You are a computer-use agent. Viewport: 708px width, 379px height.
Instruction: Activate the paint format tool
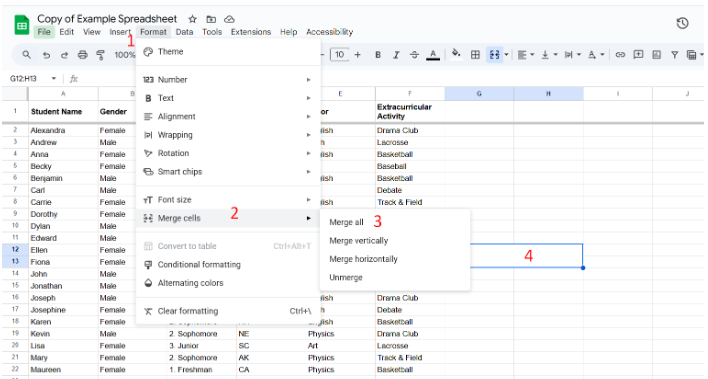pos(100,55)
